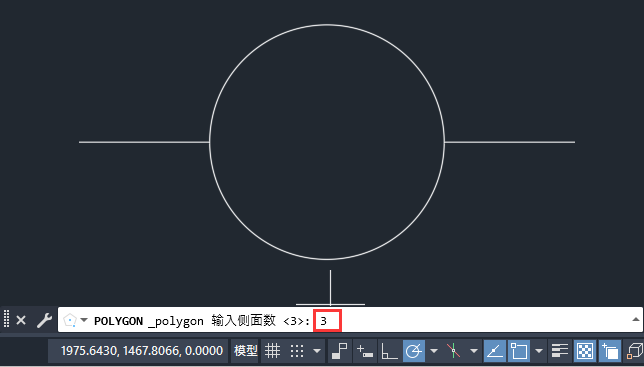Open object snap settings dropdown

(539, 351)
